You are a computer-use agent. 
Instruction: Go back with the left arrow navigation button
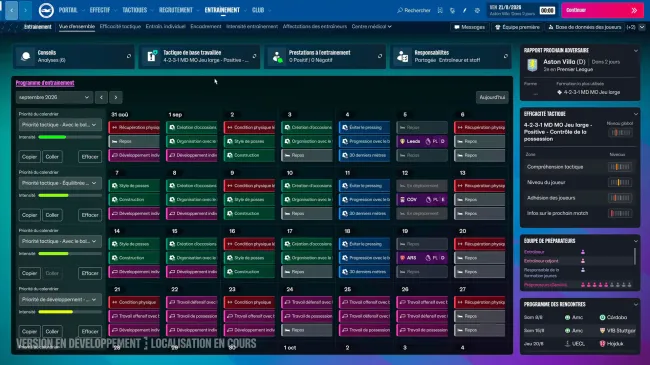coord(12,10)
